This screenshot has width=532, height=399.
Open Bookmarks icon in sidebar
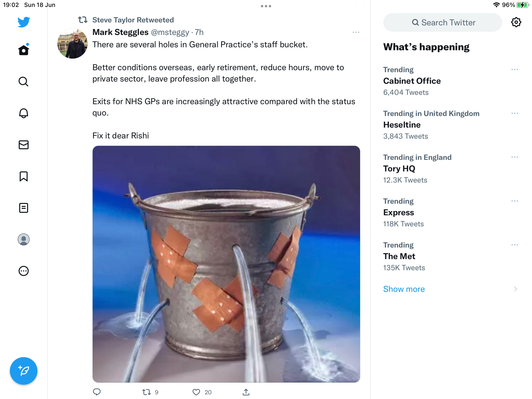coord(24,176)
